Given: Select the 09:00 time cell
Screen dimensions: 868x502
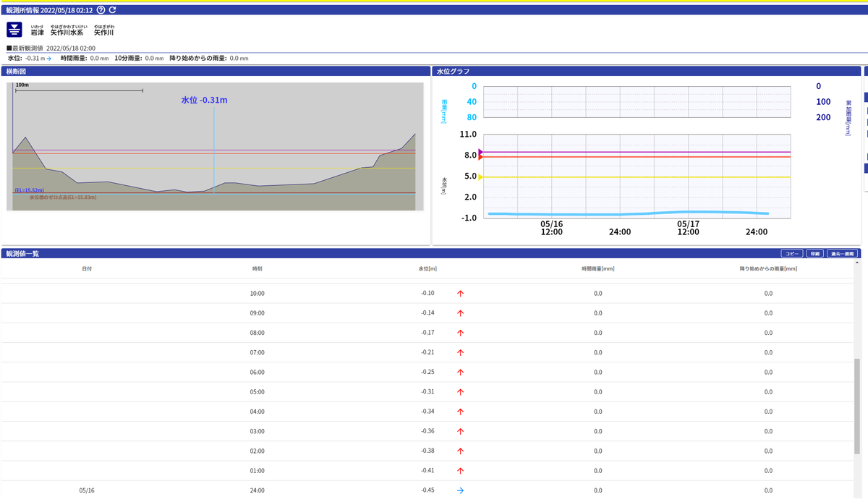Looking at the screenshot, I should point(258,313).
